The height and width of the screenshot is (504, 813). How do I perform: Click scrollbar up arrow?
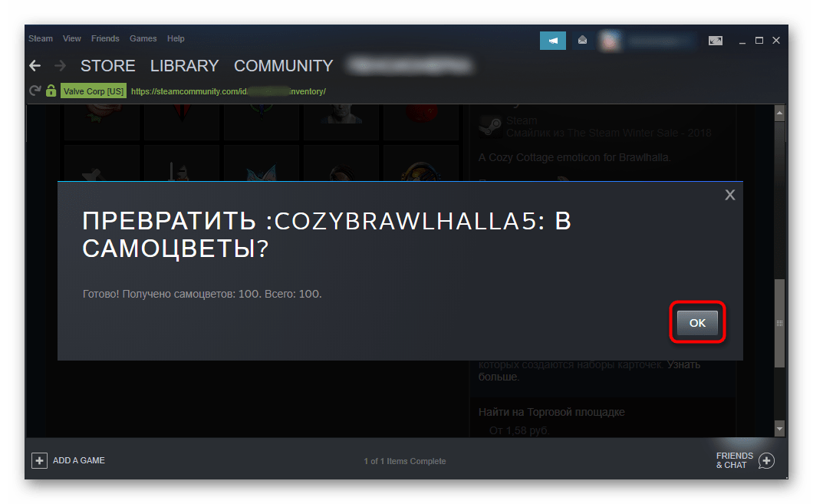tap(779, 113)
